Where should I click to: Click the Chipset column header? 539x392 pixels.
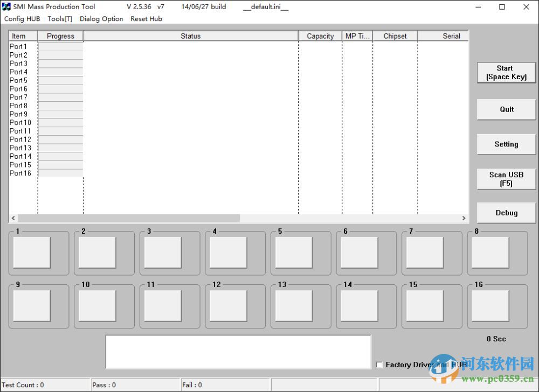395,36
